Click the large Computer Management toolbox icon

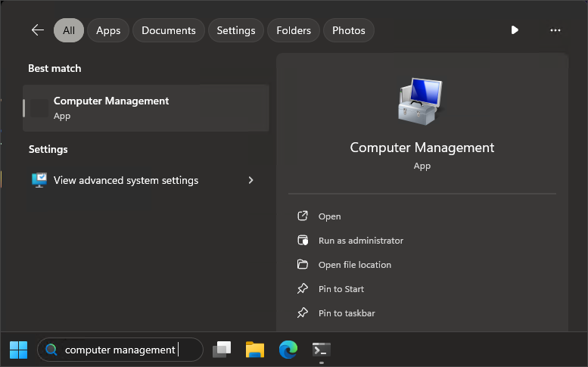pyautogui.click(x=422, y=101)
